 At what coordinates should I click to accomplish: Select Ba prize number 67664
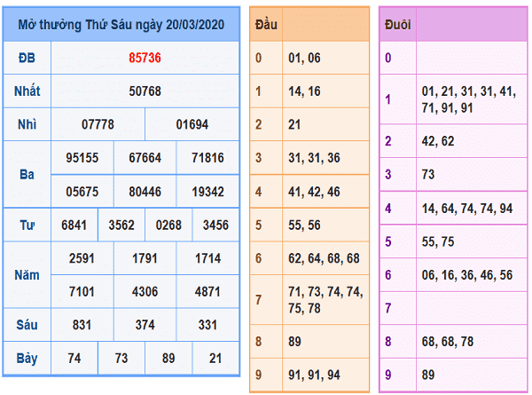[x=145, y=158]
